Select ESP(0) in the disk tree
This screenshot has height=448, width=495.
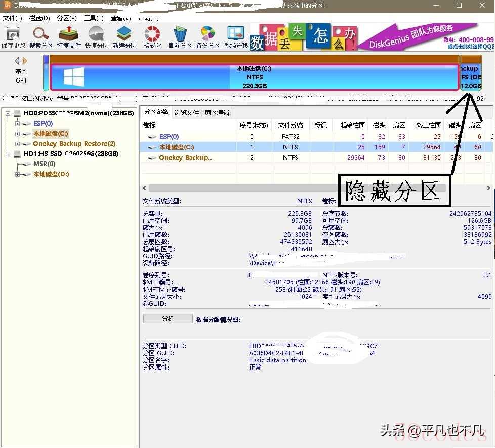pos(43,124)
